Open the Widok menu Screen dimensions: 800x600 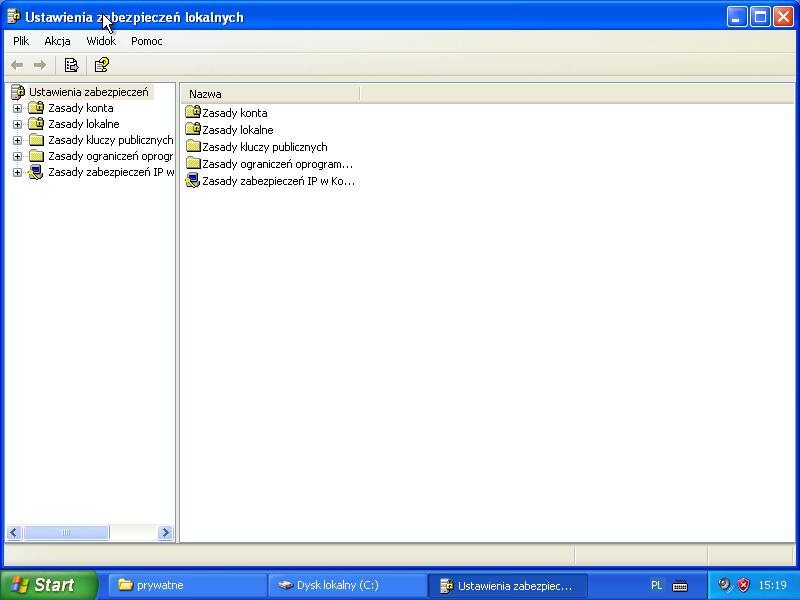coord(101,41)
